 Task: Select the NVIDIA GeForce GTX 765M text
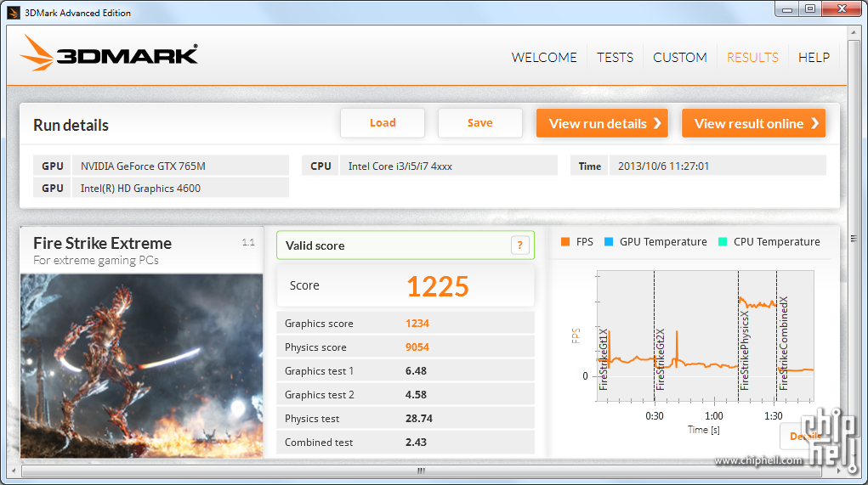pyautogui.click(x=143, y=166)
